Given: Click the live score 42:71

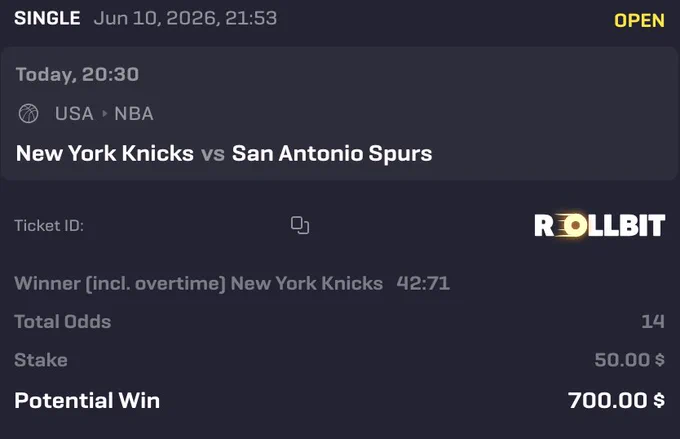Looking at the screenshot, I should 423,283.
